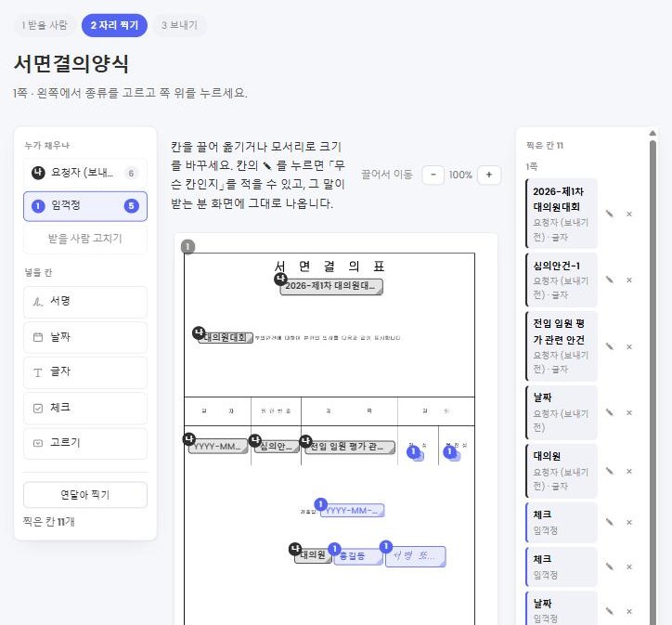Select the blue 서명 signature field

click(x=415, y=556)
